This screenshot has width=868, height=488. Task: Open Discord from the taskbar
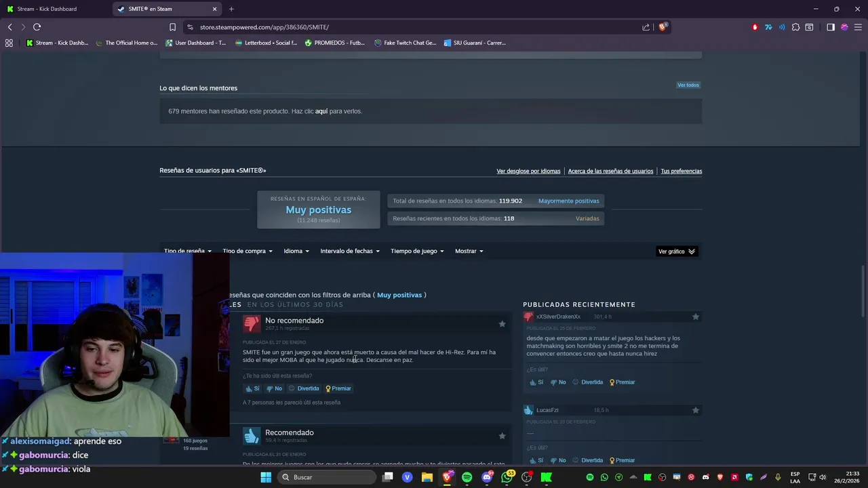(487, 477)
